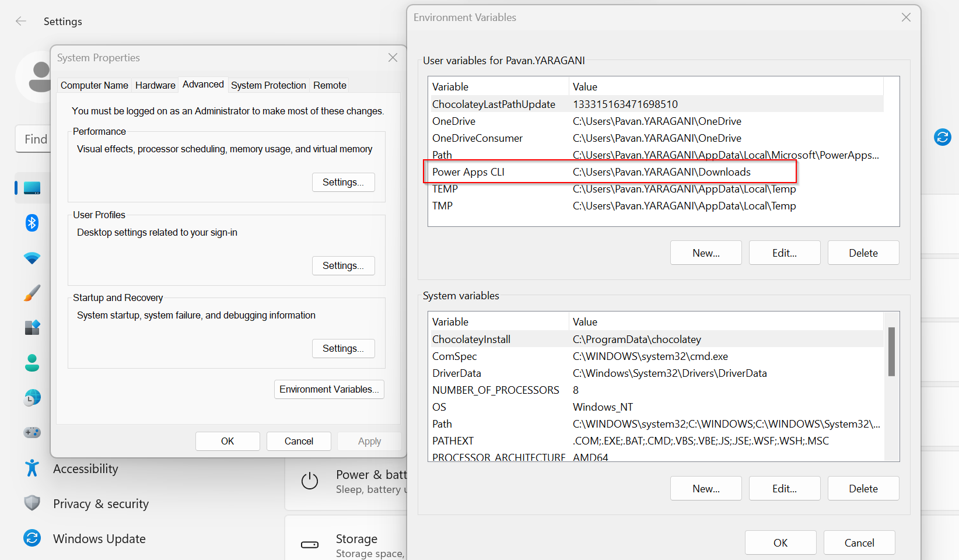Screen dimensions: 959x560
Task: Switch to the Remote tab
Action: point(330,85)
